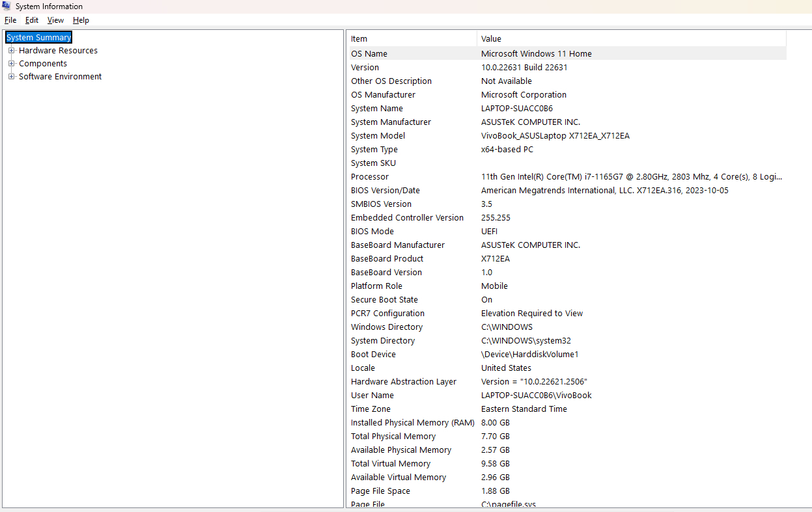Expand the Software Environment node
The image size is (812, 512).
(x=11, y=77)
